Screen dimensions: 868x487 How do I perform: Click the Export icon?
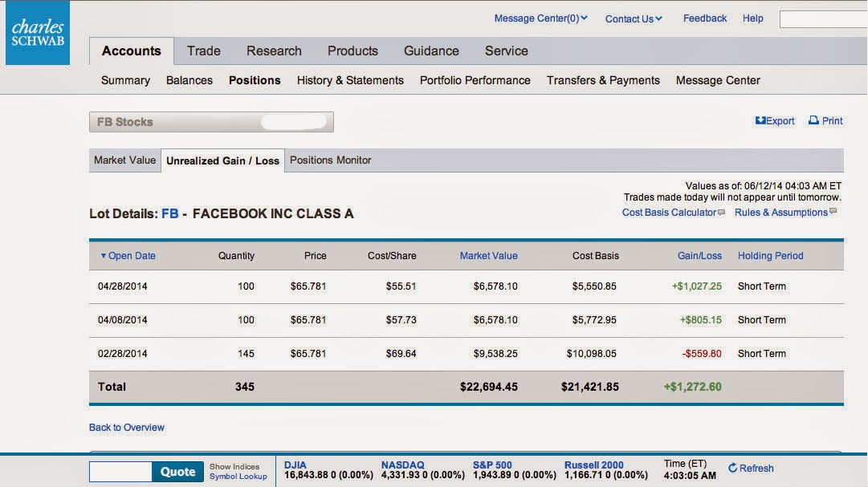[x=760, y=120]
